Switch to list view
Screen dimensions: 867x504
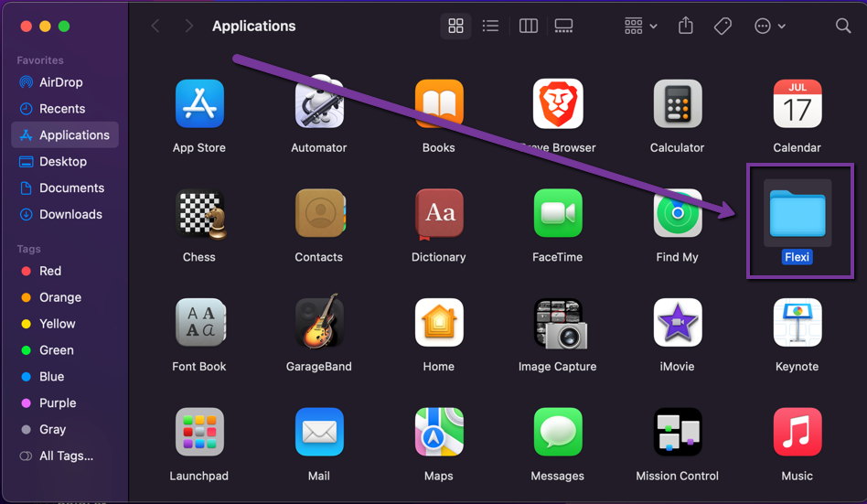point(491,27)
